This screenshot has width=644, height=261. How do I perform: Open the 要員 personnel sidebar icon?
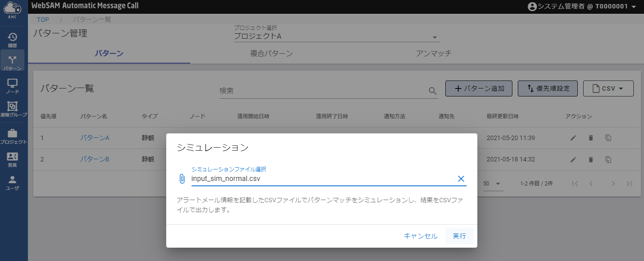(12, 159)
